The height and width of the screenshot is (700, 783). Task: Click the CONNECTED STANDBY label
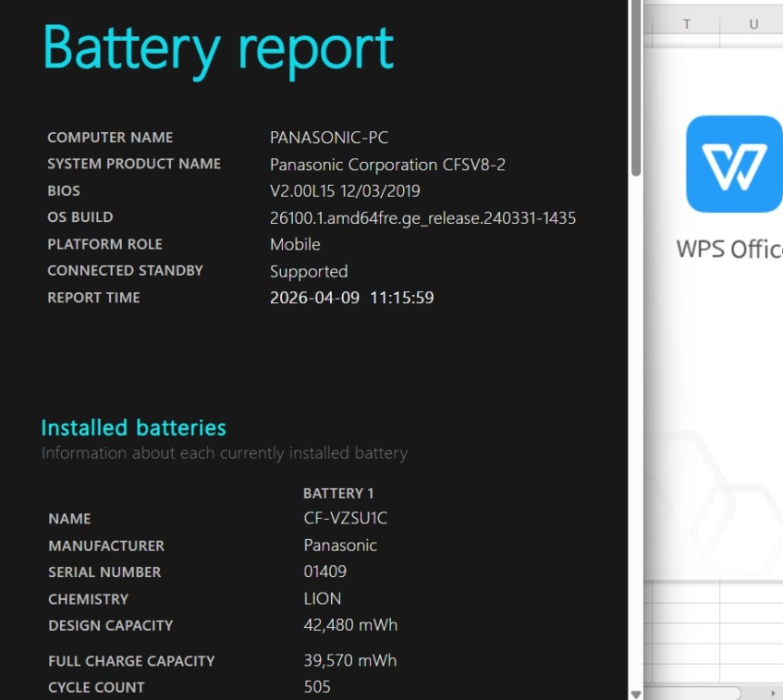click(125, 271)
